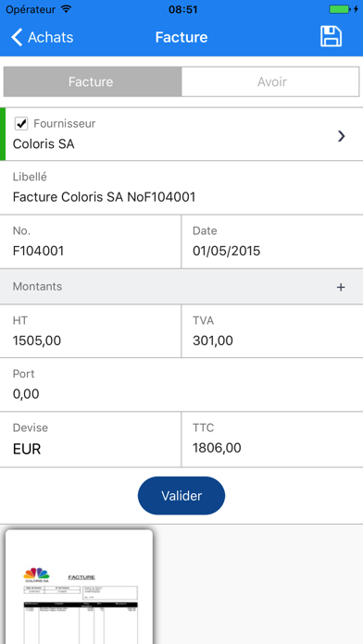Uncheck the Fournisseur checkbox
363x644 pixels.
(x=21, y=123)
